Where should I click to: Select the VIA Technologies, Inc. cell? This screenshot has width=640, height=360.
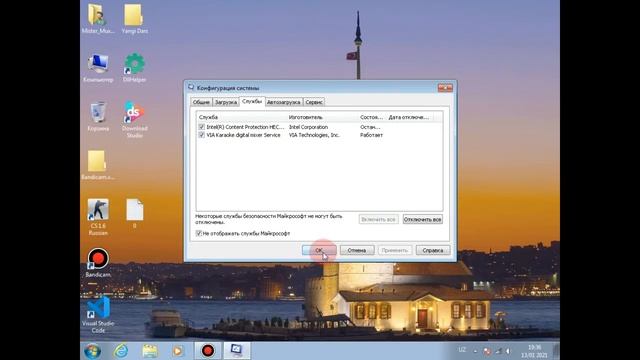(x=314, y=135)
